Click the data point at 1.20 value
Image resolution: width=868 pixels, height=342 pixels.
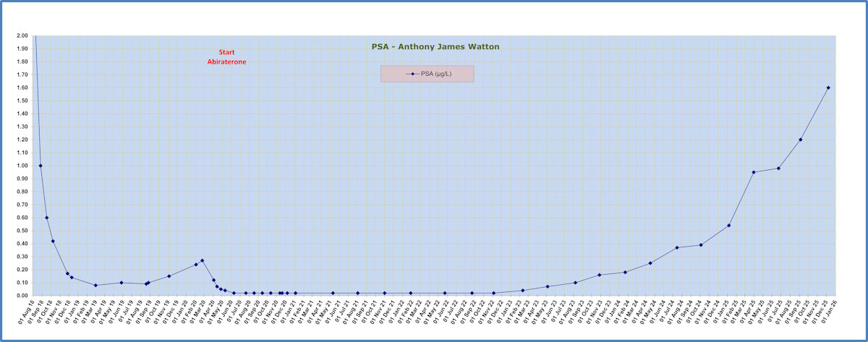pos(800,140)
